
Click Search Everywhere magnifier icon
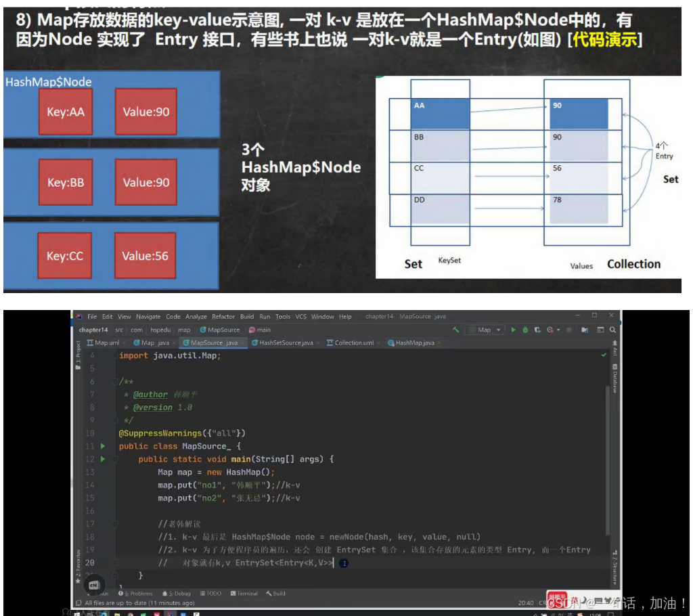click(612, 330)
